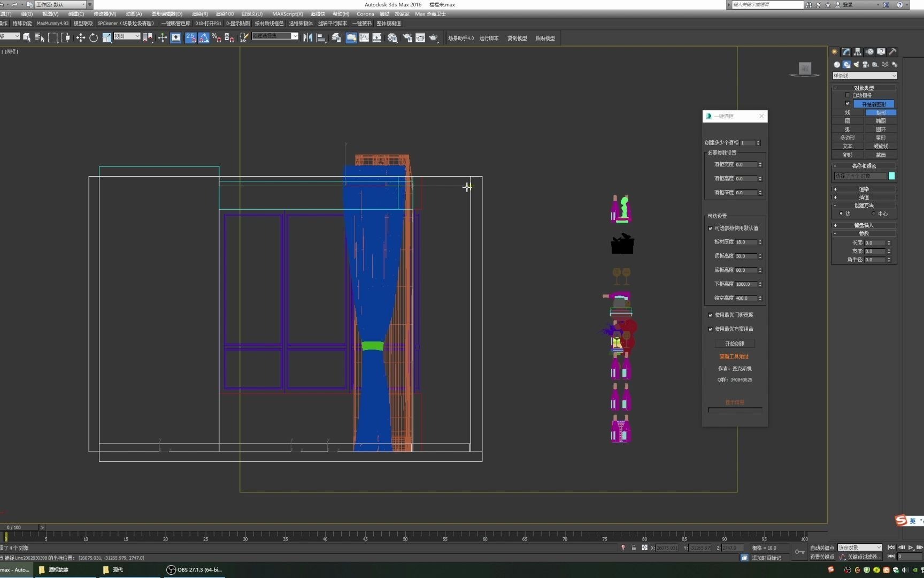Open the Mirror tool

(307, 37)
